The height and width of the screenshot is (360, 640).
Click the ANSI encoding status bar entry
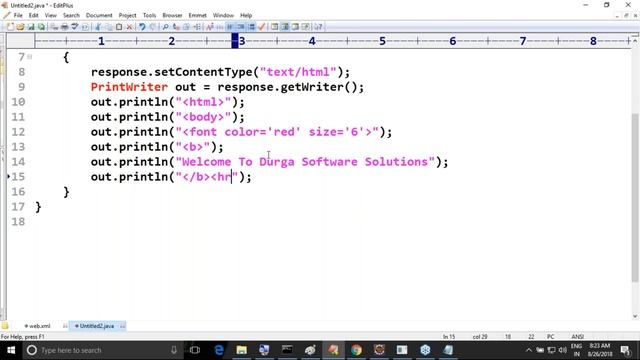point(578,337)
